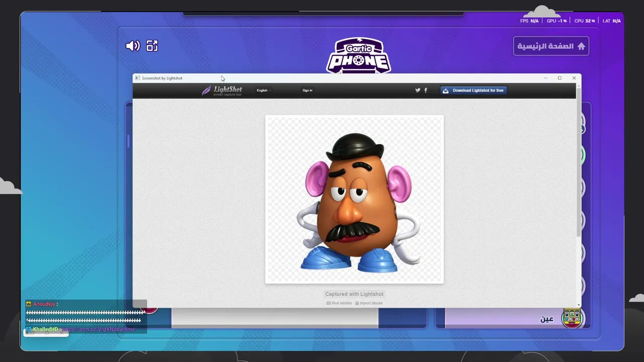Click the KhalledHD chat username

click(45, 329)
